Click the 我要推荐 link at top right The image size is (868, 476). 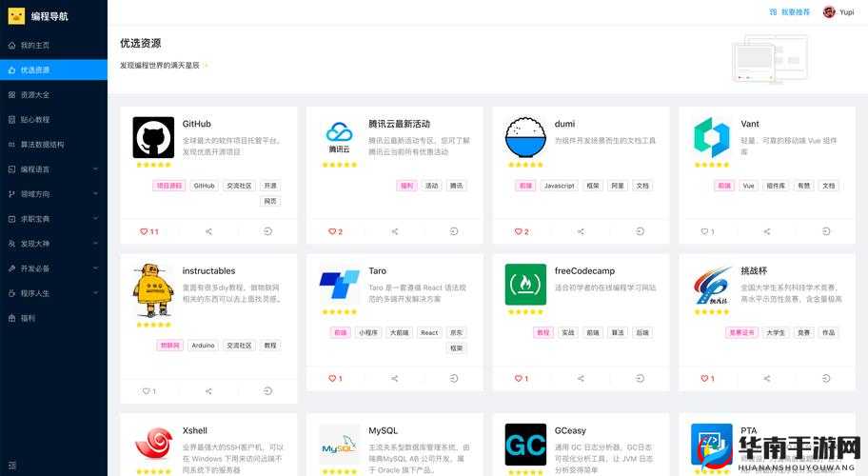pyautogui.click(x=790, y=11)
